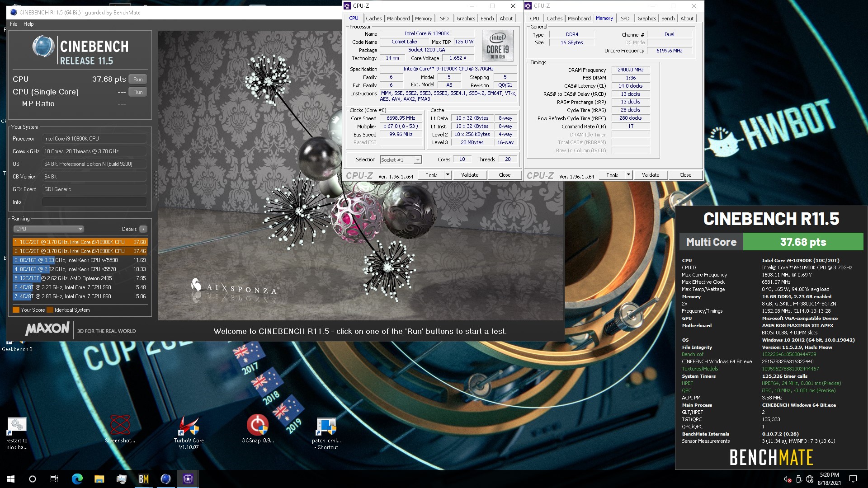Viewport: 868px width, 488px height.
Task: Select the Xeon X5570 ranking row
Action: pos(80,269)
